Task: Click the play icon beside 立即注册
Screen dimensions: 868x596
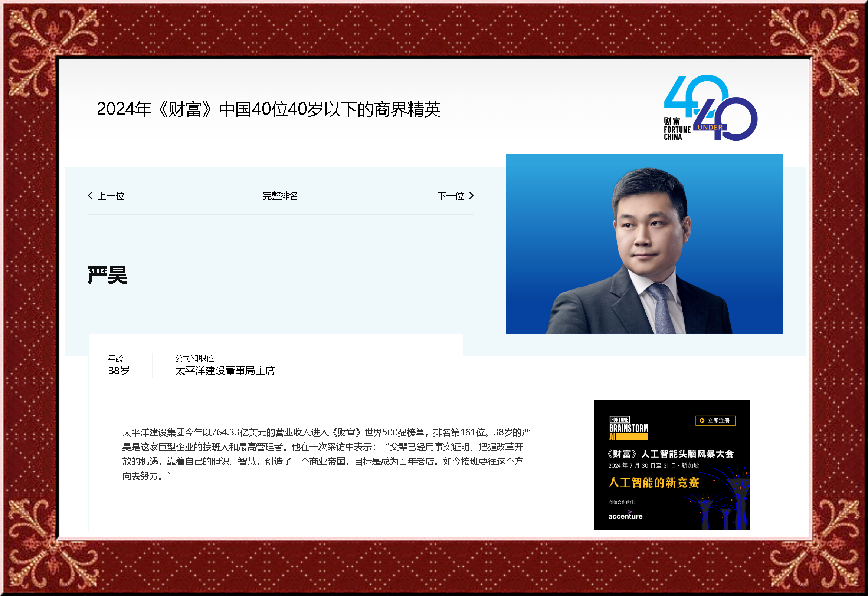Action: point(702,421)
